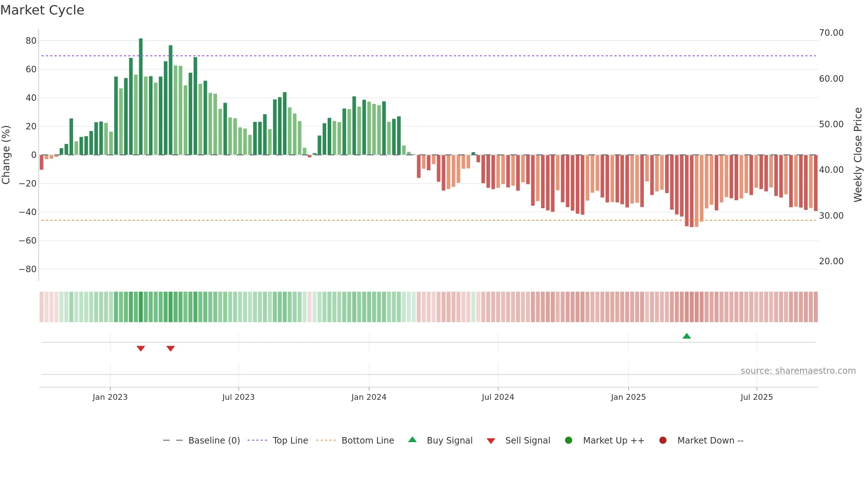Click the Market Cycle chart title

(42, 10)
